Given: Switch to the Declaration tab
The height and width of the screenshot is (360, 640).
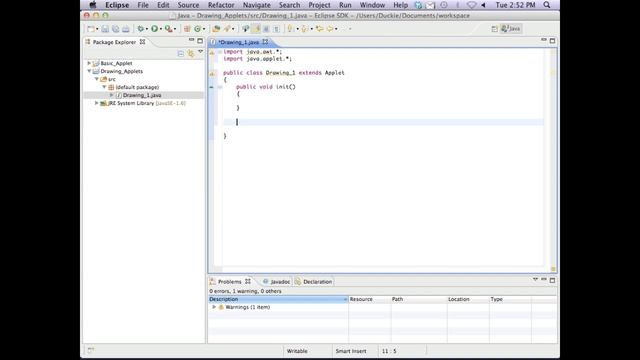Looking at the screenshot, I should click(x=313, y=282).
